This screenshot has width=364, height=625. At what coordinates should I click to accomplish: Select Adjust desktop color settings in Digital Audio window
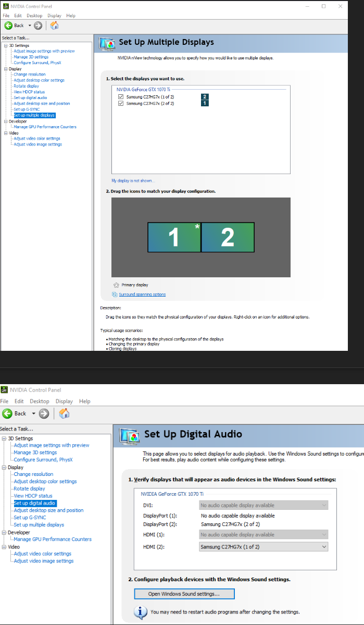point(45,482)
